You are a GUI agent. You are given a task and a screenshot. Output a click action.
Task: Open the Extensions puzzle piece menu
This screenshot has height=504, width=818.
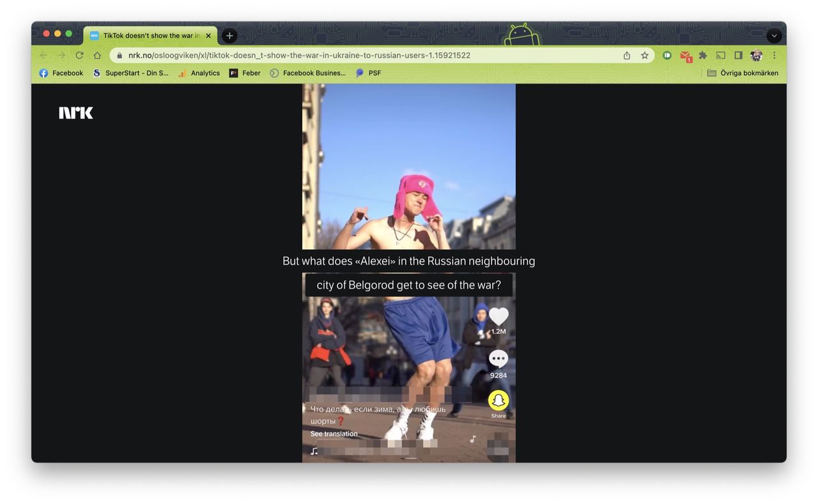pos(703,56)
